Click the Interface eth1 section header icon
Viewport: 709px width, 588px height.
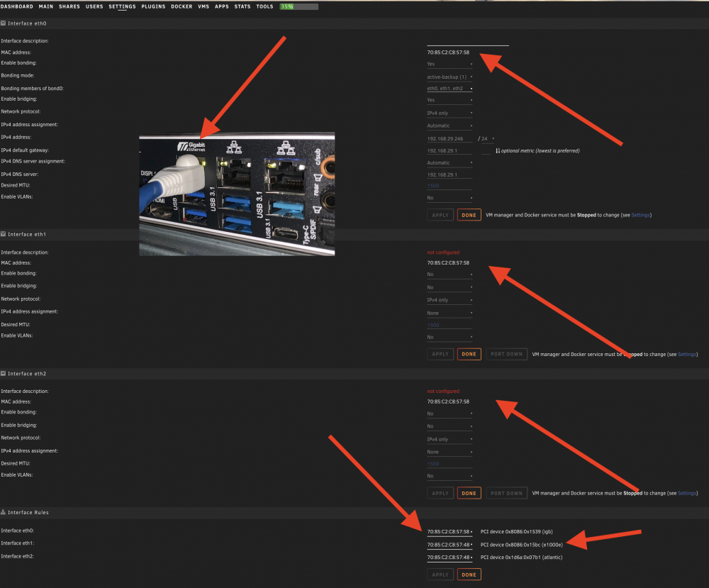[3, 234]
